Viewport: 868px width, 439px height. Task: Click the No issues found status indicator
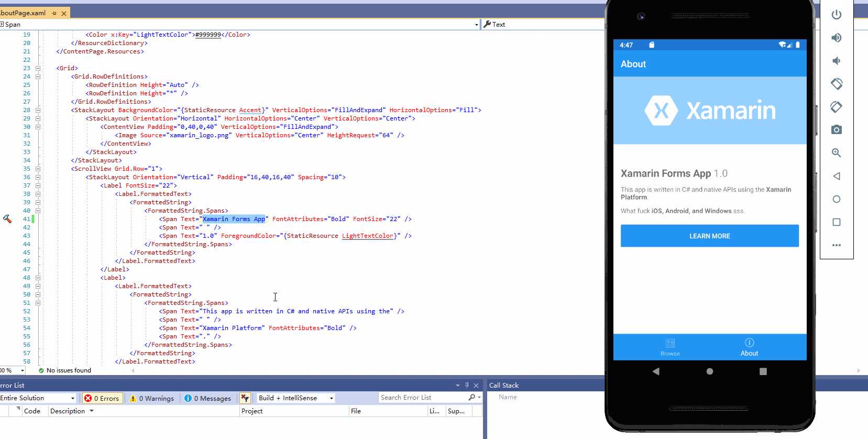[64, 370]
